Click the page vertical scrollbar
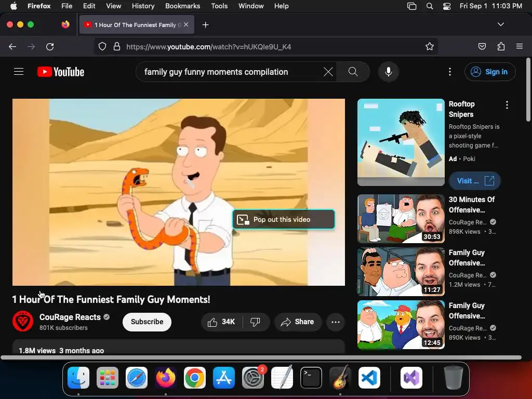This screenshot has height=399, width=532. click(x=528, y=90)
